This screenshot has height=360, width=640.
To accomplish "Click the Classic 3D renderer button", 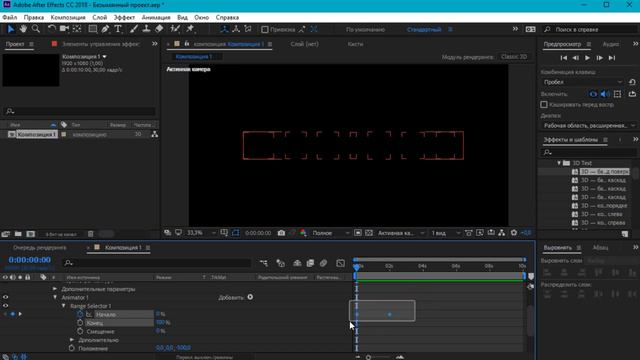I will click(x=514, y=57).
